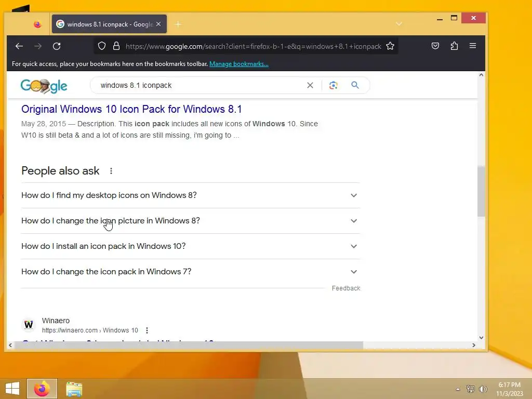
Task: Open Firefox application hamburger menu
Action: click(473, 46)
